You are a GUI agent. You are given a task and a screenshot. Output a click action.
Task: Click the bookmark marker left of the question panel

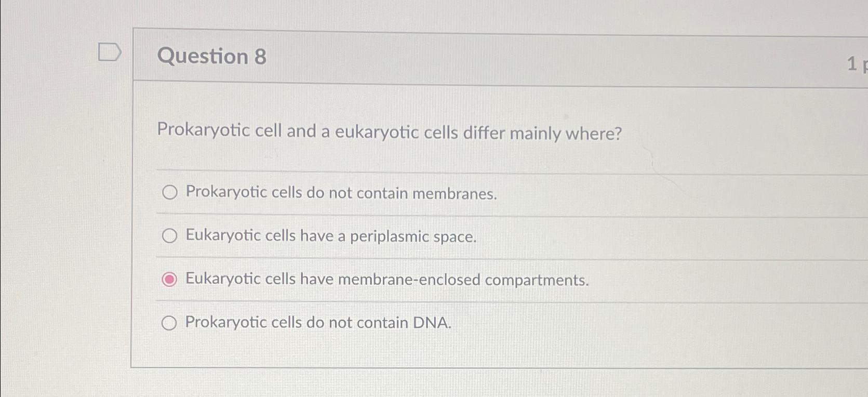109,52
